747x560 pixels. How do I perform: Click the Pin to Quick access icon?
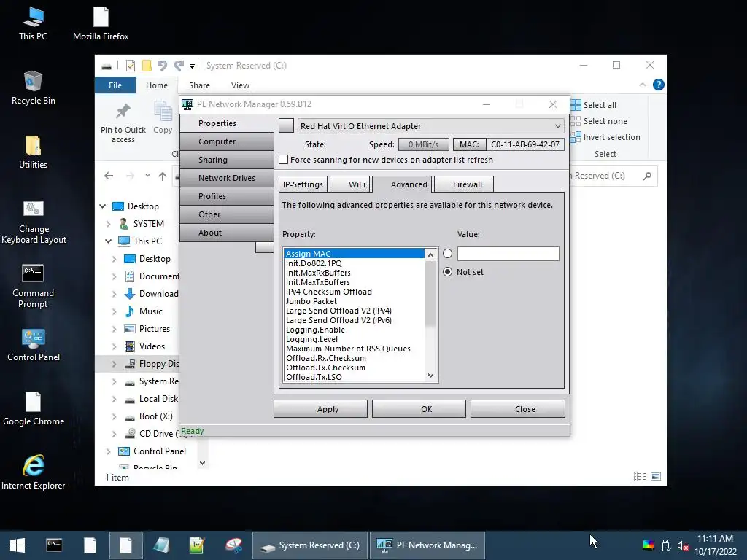123,122
